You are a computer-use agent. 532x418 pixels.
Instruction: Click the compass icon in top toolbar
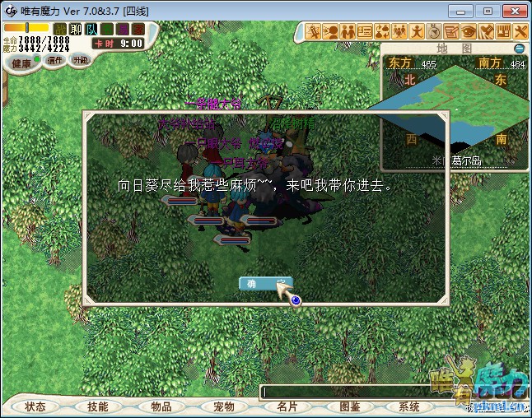coord(433,32)
